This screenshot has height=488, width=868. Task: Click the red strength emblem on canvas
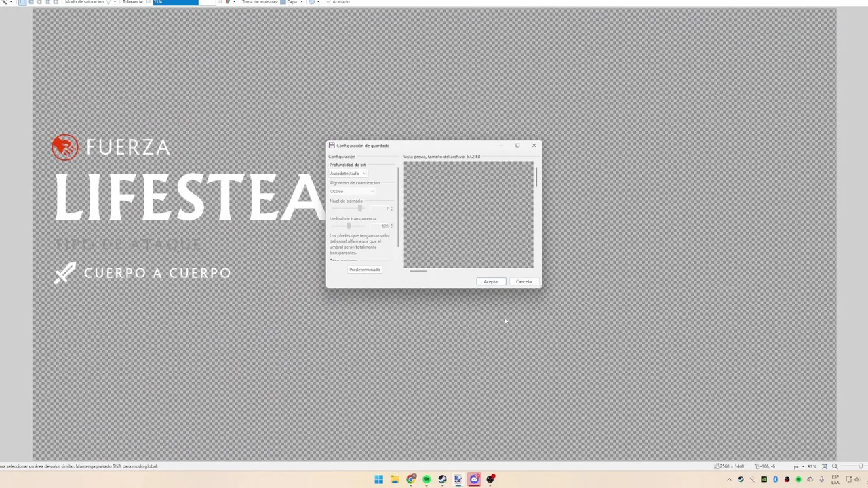point(65,147)
